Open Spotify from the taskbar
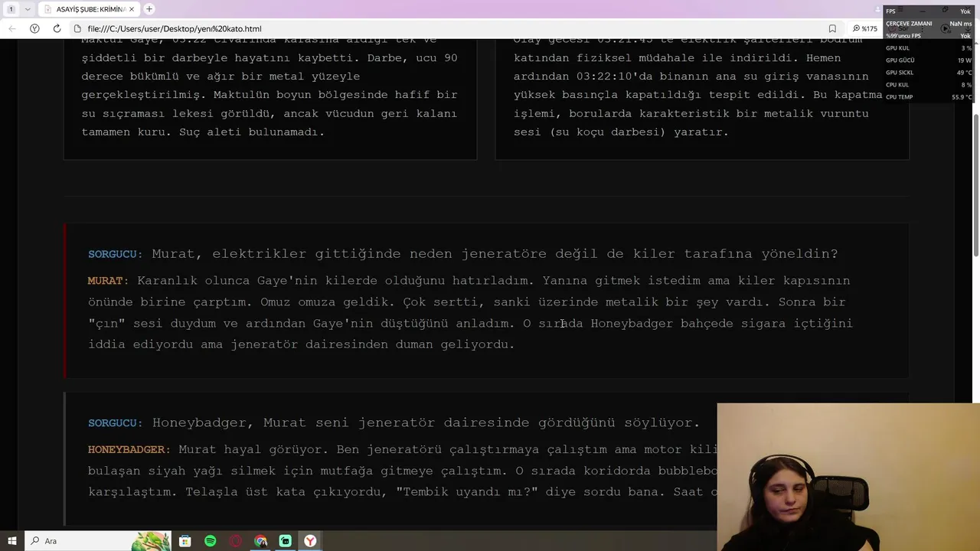Viewport: 980px width, 551px height. tap(211, 541)
